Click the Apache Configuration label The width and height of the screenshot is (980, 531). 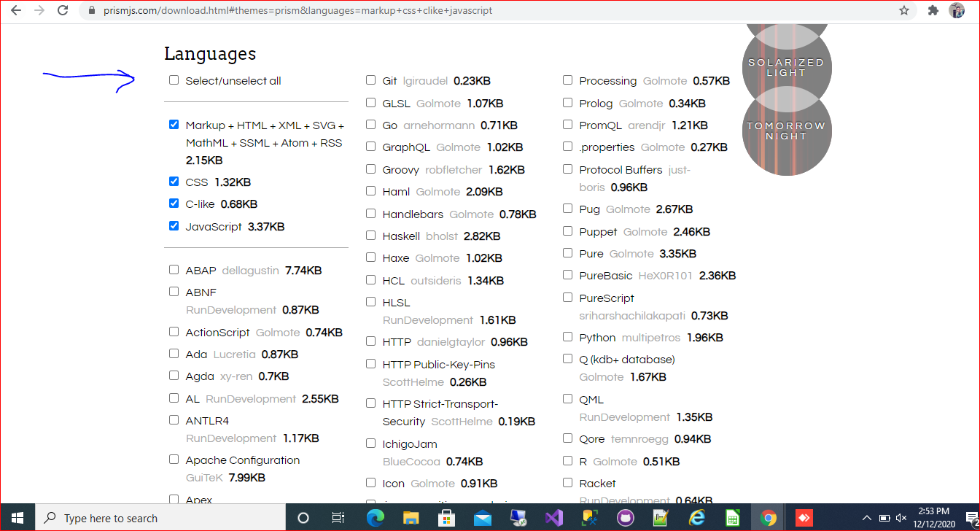coord(243,460)
